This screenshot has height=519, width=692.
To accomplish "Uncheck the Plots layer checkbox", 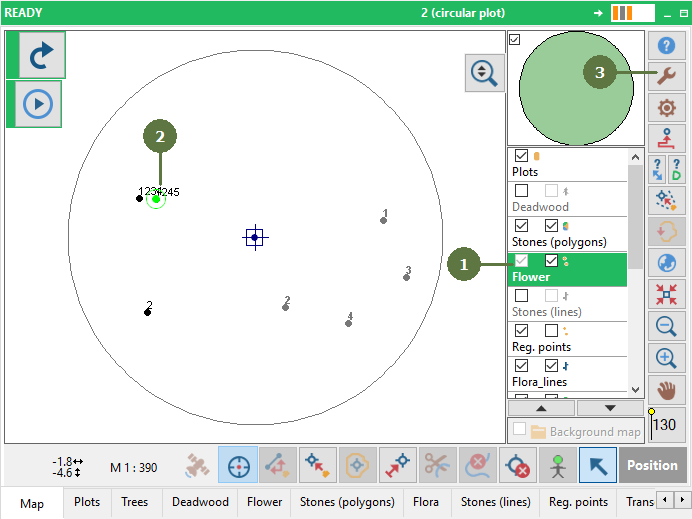I will 521,156.
